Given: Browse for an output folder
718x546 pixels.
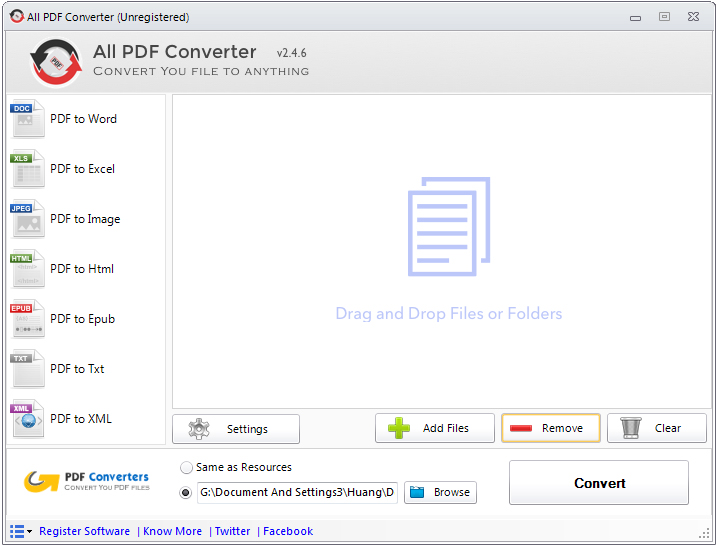Looking at the screenshot, I should pos(441,492).
